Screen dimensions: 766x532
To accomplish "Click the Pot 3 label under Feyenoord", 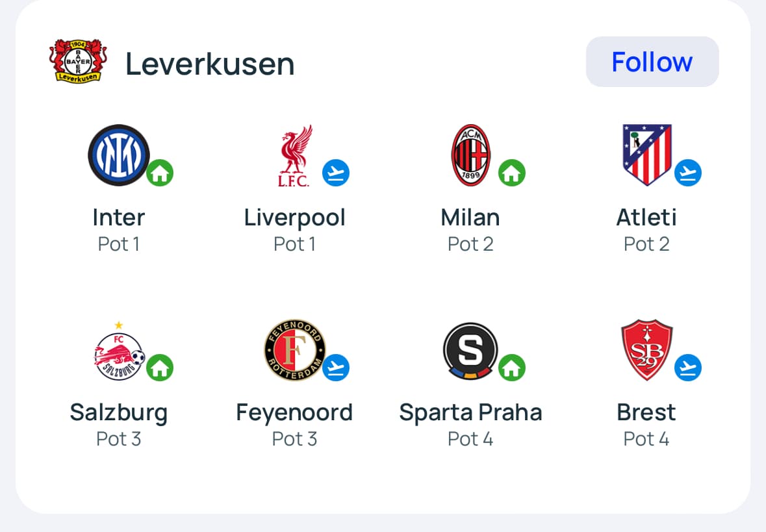I will [294, 439].
